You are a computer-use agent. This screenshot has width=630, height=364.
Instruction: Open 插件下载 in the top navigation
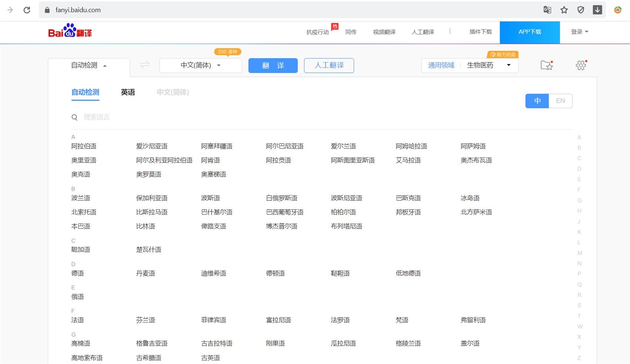tap(481, 32)
